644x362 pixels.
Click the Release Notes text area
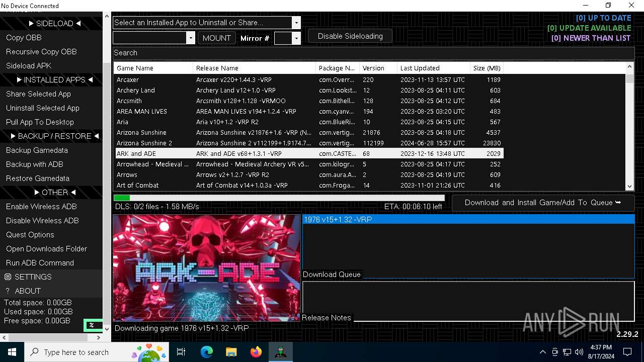pyautogui.click(x=468, y=301)
